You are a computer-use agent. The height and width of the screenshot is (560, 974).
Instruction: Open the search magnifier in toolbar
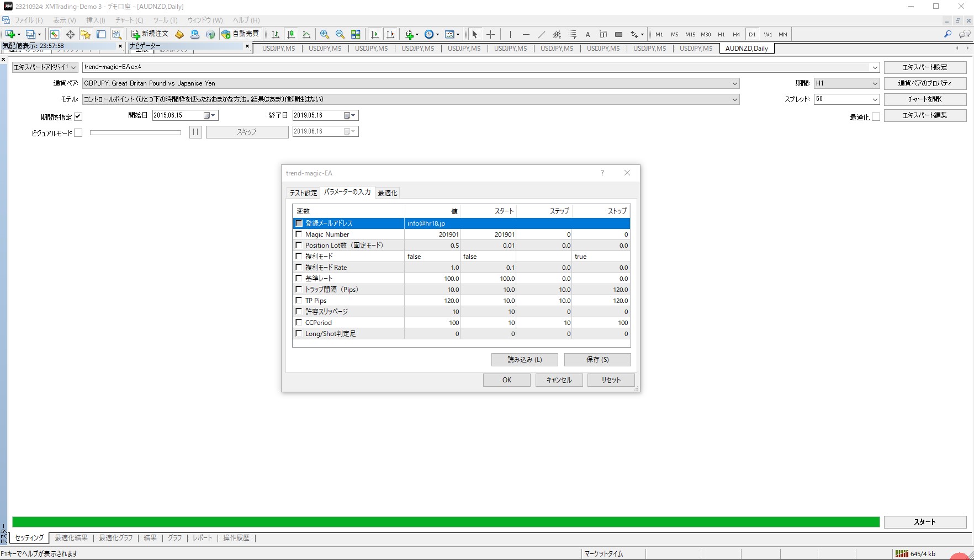947,34
